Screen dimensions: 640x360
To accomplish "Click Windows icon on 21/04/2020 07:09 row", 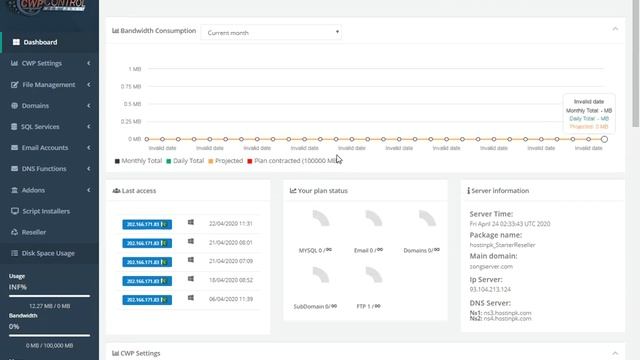I will click(x=191, y=260).
